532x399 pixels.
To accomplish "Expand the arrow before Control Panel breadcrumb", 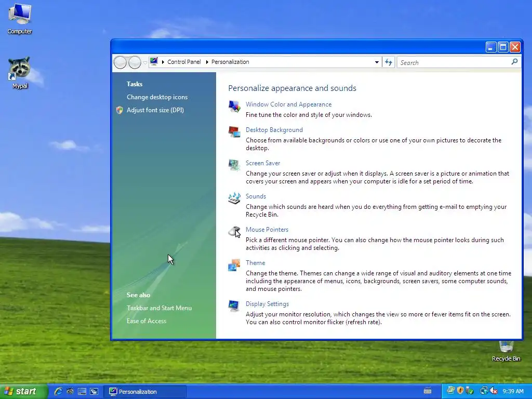I will (163, 62).
